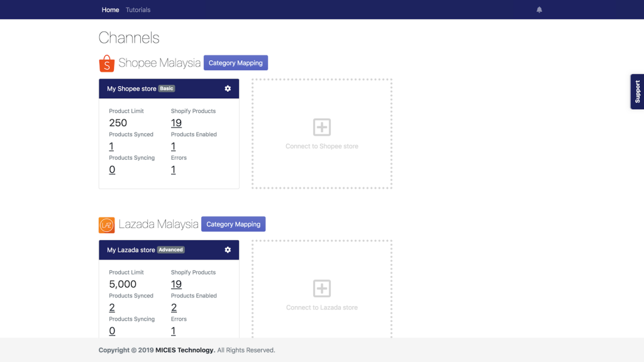Viewport: 644px width, 362px height.
Task: Click the Advanced plan badge on Lazada store
Action: click(170, 250)
